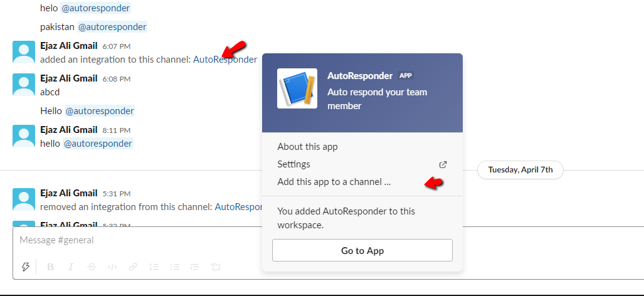644x296 pixels.
Task: Click @autoresponder mention in capitalized Hello message
Action: [x=100, y=111]
